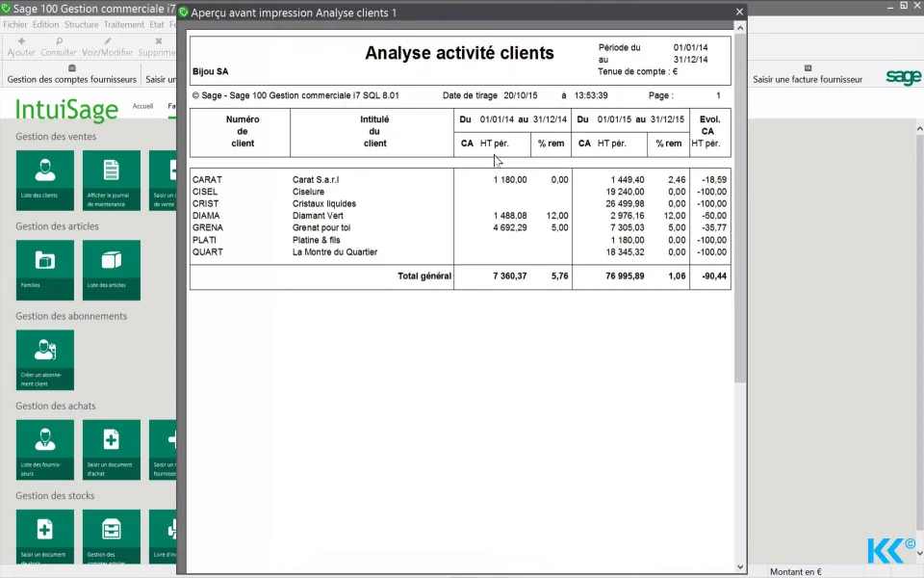
Task: Open Gestion des comptes articles tile
Action: [x=112, y=537]
